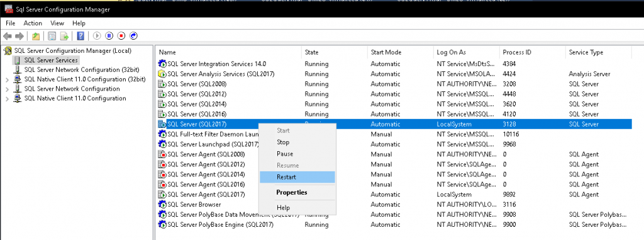Open the File menu
The height and width of the screenshot is (240, 644).
(10, 23)
